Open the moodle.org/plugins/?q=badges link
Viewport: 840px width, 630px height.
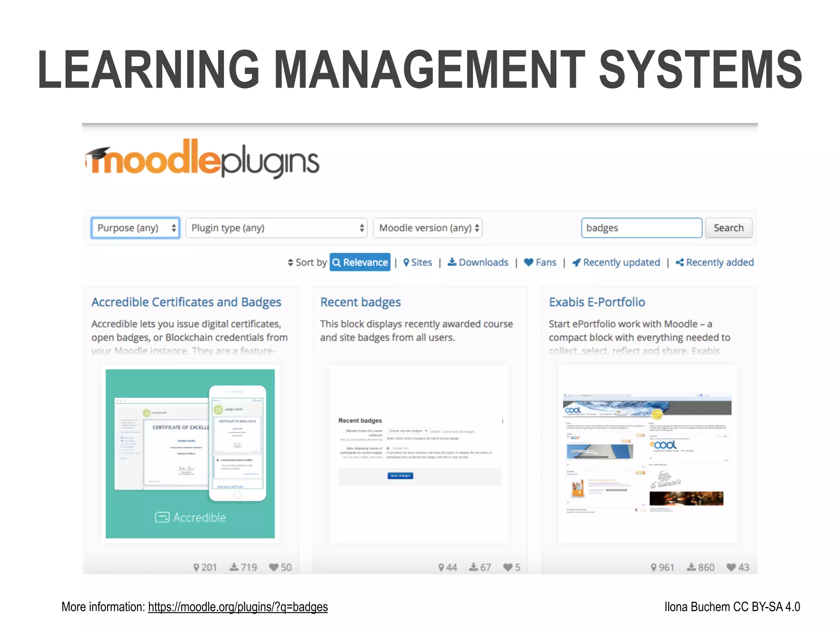(238, 607)
